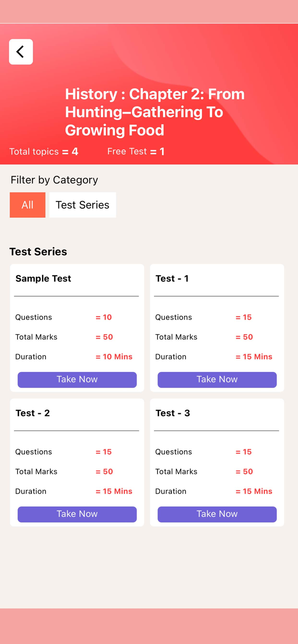Screen dimensions: 298x644
Task: Tap the back arrow icon
Action: tap(21, 52)
